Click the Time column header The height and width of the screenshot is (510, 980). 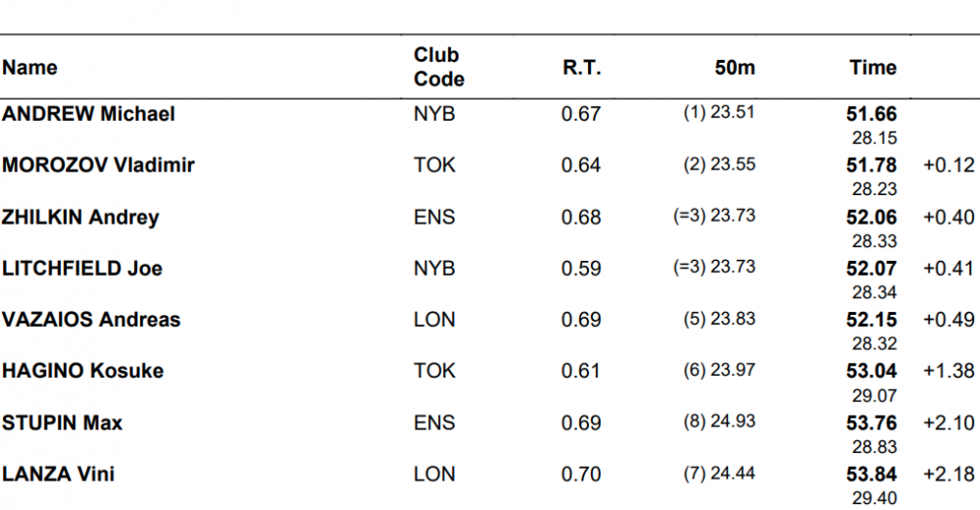[872, 68]
